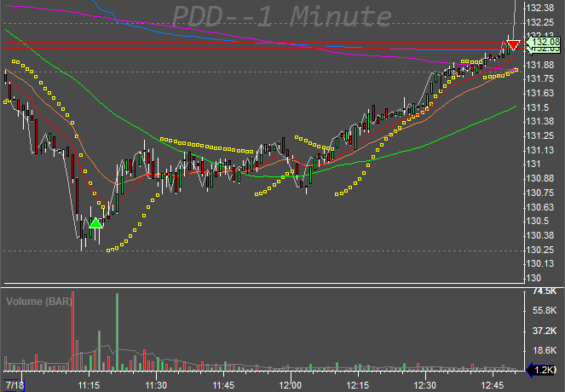Click the 12:30 time axis label
Screen dimensions: 565x392
point(425,385)
